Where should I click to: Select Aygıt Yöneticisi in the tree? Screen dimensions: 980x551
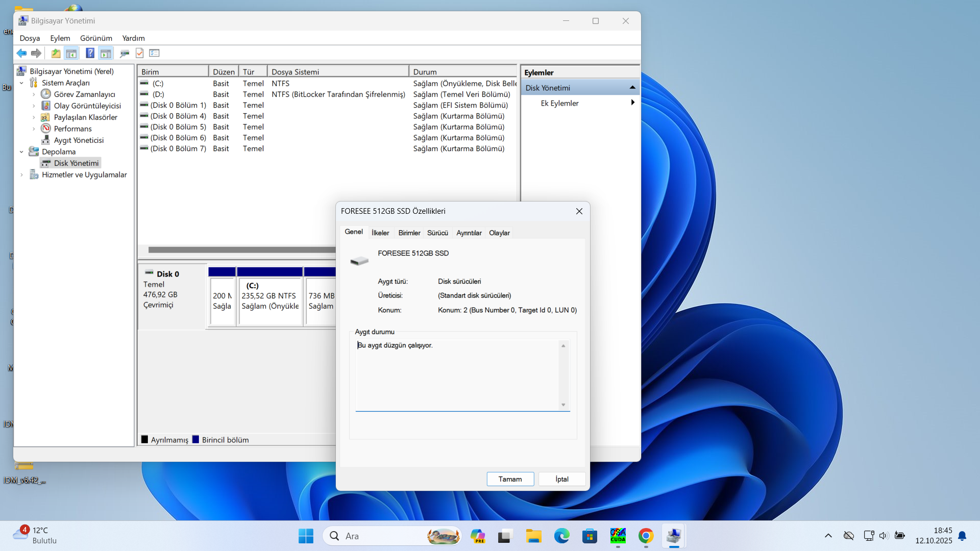pyautogui.click(x=79, y=140)
